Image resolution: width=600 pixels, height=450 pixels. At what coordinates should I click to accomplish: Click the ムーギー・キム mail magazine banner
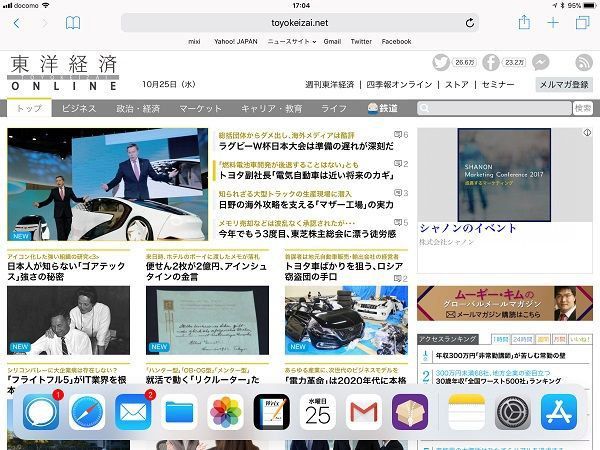[x=505, y=303]
